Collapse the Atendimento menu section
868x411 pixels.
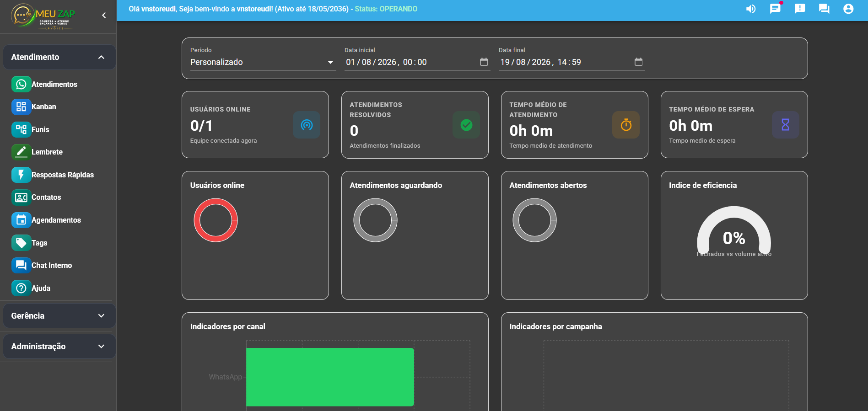[x=59, y=57]
